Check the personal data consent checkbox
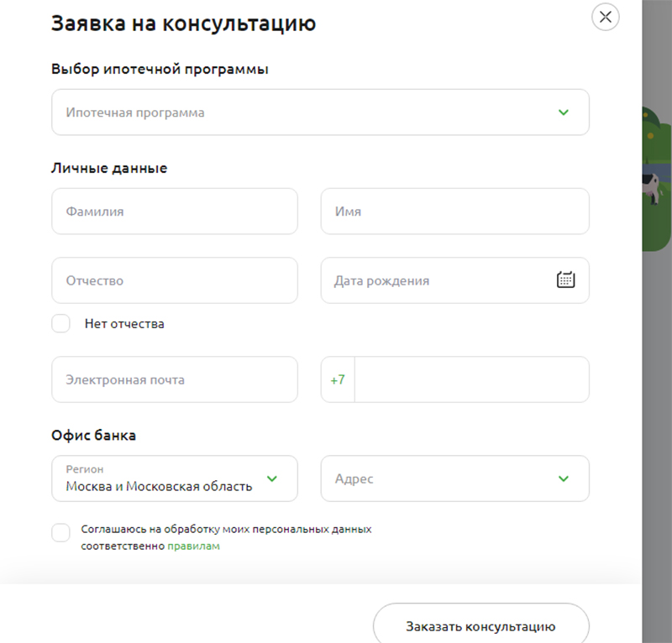This screenshot has height=643, width=672. [x=60, y=532]
